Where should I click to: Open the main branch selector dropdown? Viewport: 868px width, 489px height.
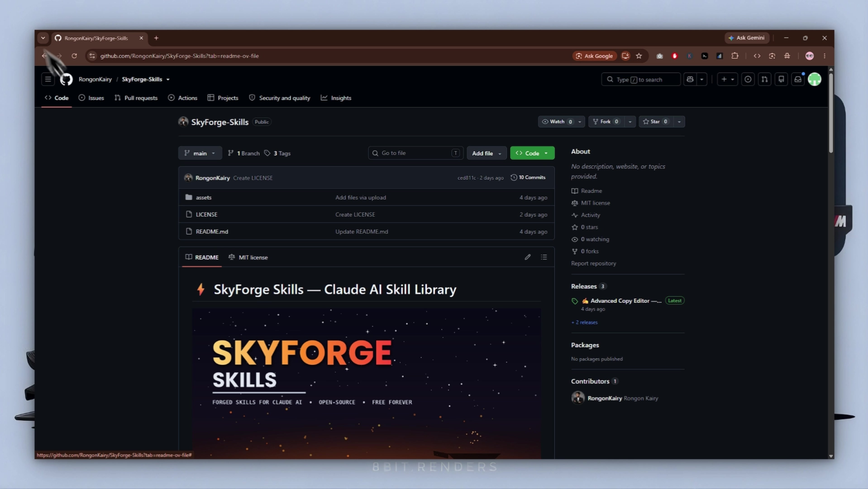point(200,153)
